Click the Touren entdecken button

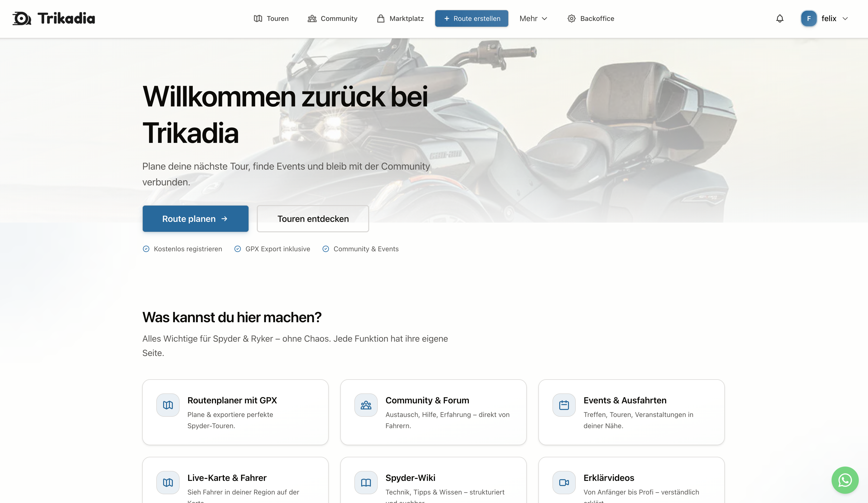[x=313, y=219]
